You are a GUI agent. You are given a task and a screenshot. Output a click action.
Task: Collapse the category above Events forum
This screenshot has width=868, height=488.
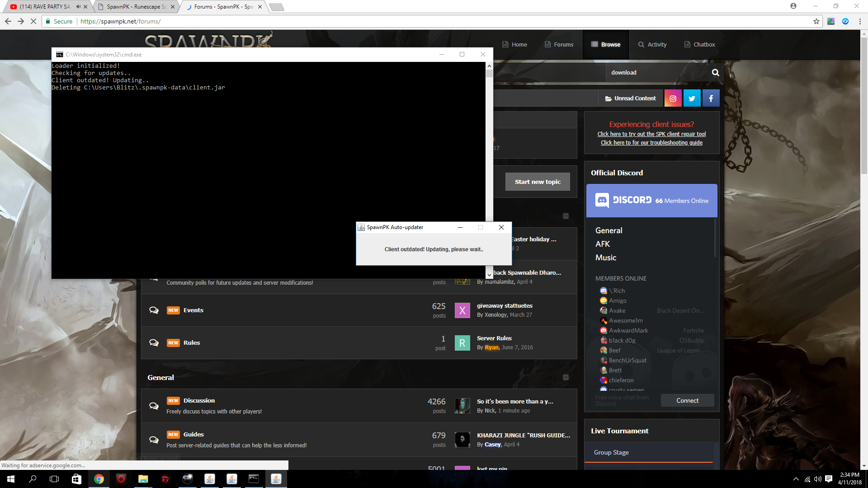click(566, 216)
